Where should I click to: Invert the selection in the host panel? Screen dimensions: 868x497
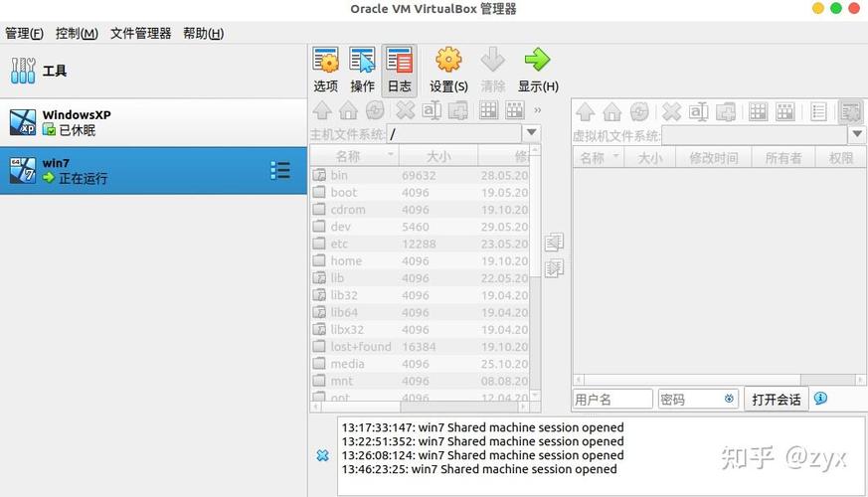coord(515,110)
